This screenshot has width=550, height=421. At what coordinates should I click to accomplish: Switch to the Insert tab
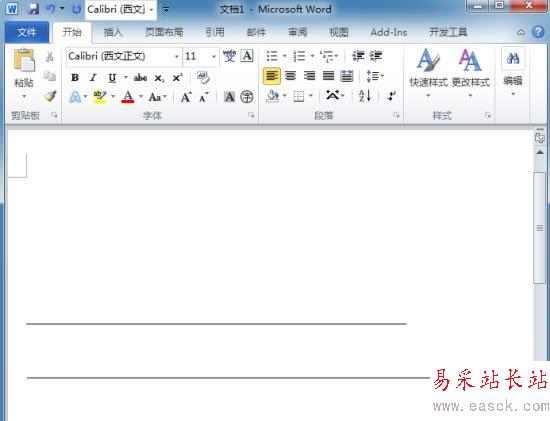point(113,32)
